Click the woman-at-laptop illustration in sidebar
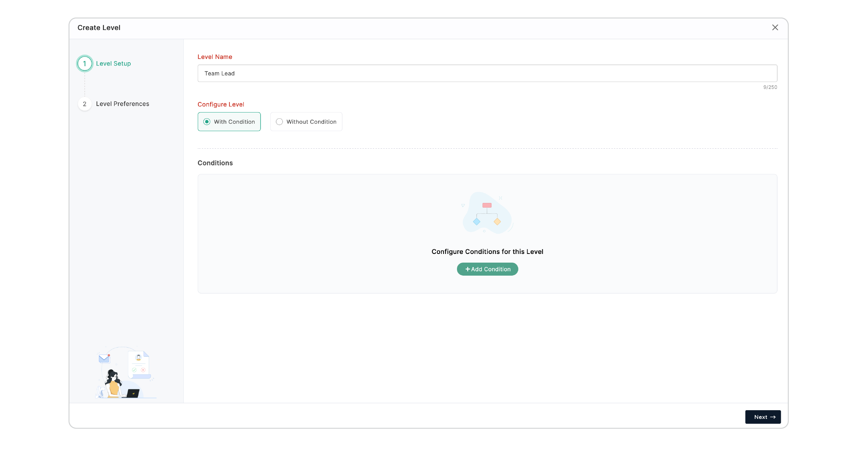The height and width of the screenshot is (463, 868). point(125,373)
